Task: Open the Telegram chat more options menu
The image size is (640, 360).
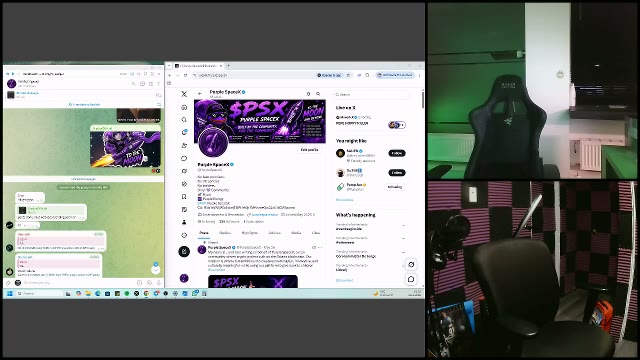Action: [x=159, y=84]
